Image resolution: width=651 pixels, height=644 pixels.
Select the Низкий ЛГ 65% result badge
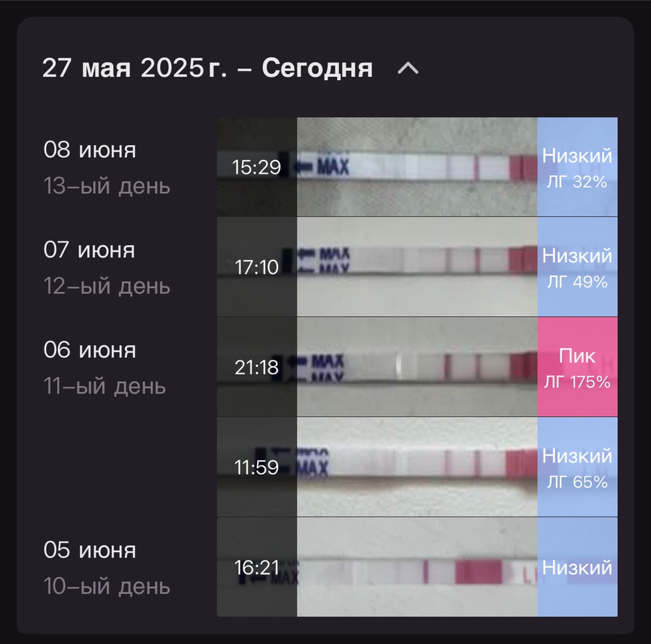pyautogui.click(x=577, y=467)
